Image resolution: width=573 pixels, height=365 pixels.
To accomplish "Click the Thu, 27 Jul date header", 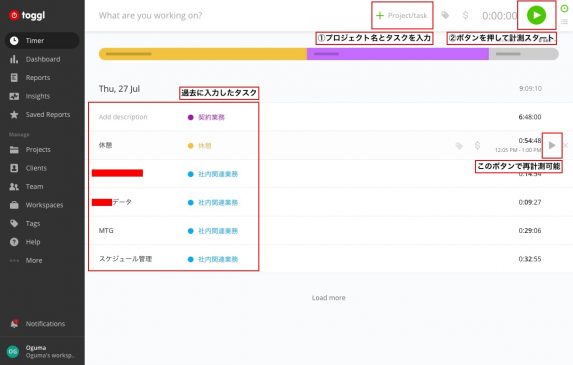I will pos(119,89).
